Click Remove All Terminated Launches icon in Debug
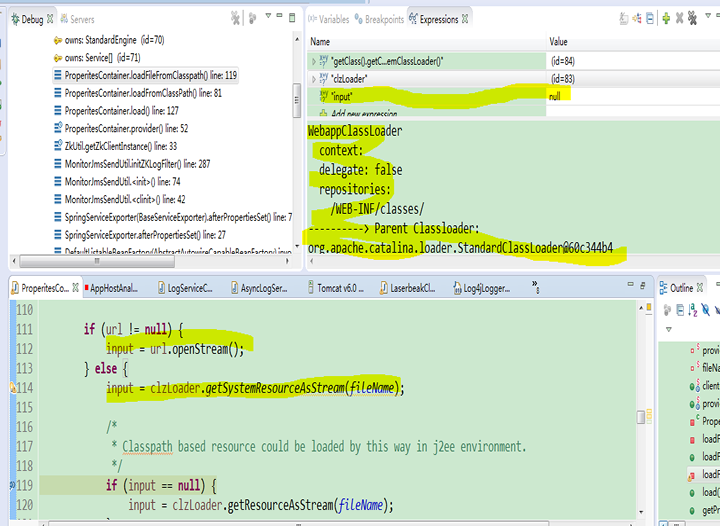 pos(235,18)
